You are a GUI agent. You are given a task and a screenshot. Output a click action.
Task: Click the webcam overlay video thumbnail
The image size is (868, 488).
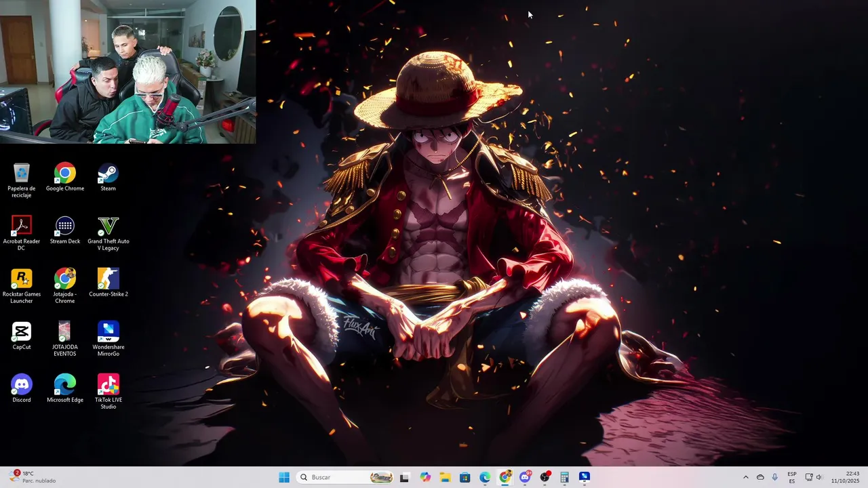coord(128,72)
